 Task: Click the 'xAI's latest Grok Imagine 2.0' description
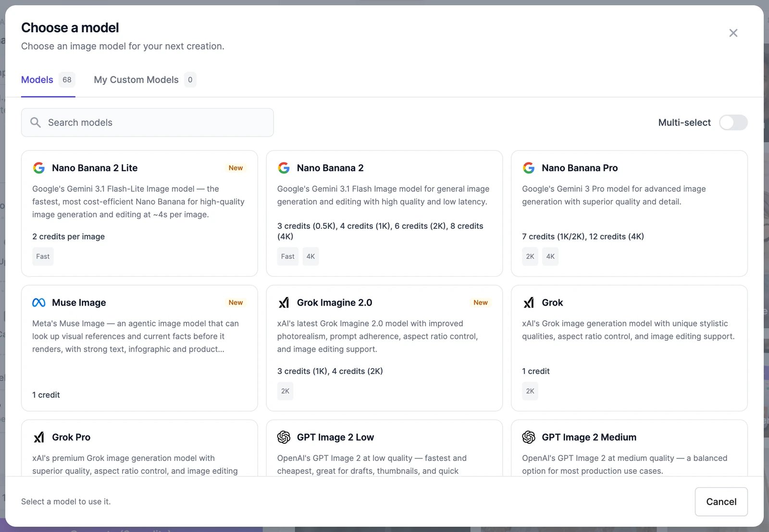[377, 336]
